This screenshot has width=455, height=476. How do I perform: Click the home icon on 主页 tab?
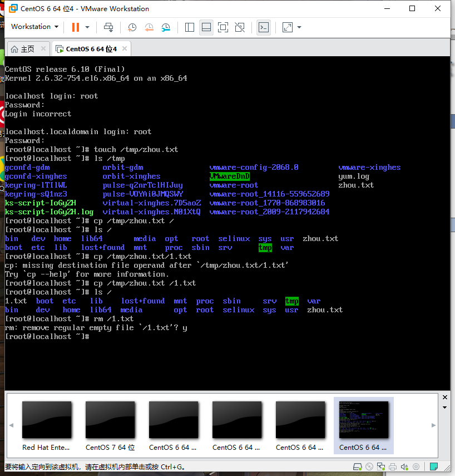click(14, 49)
